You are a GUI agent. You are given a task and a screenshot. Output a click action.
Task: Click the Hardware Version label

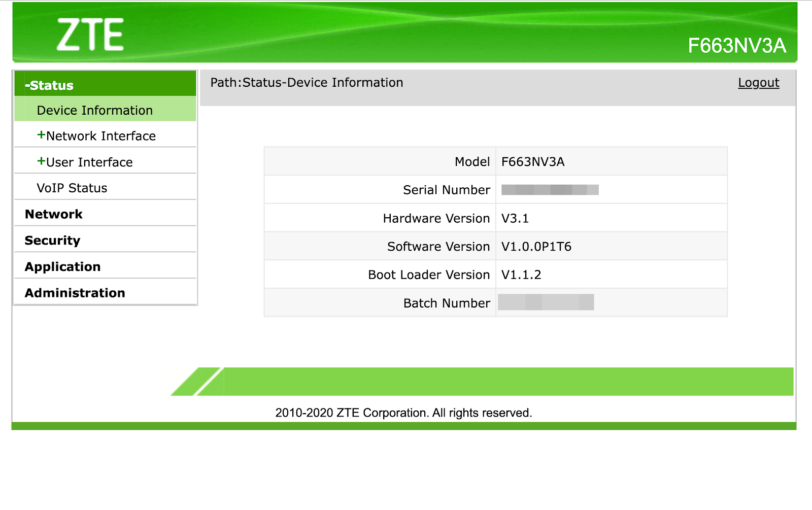[x=436, y=218]
